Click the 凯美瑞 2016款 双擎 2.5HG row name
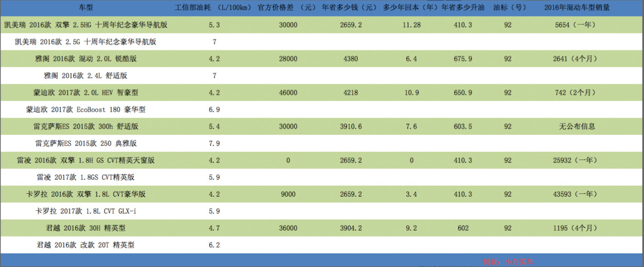The height and width of the screenshot is (267, 644). [x=86, y=25]
